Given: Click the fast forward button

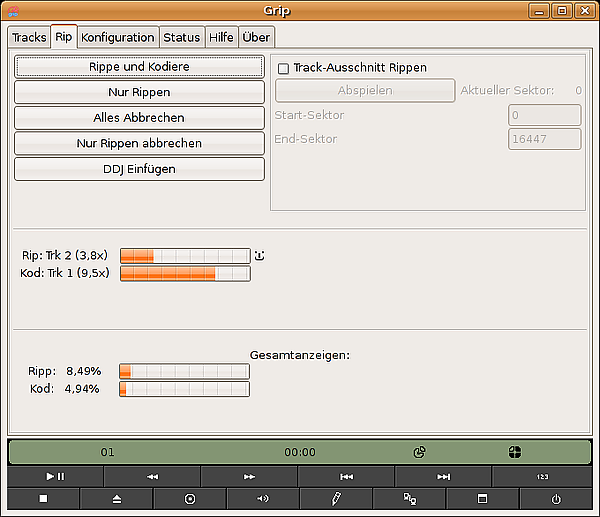Looking at the screenshot, I should pyautogui.click(x=249, y=476).
